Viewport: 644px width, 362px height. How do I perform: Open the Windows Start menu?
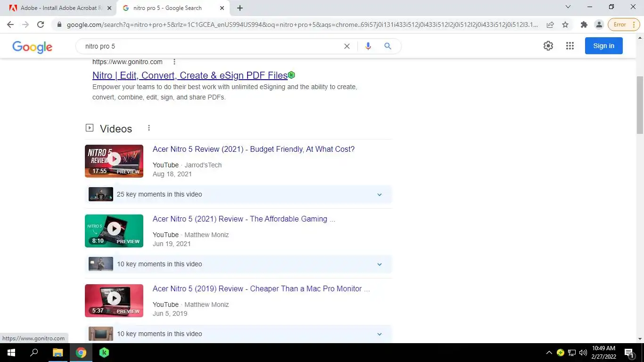11,353
